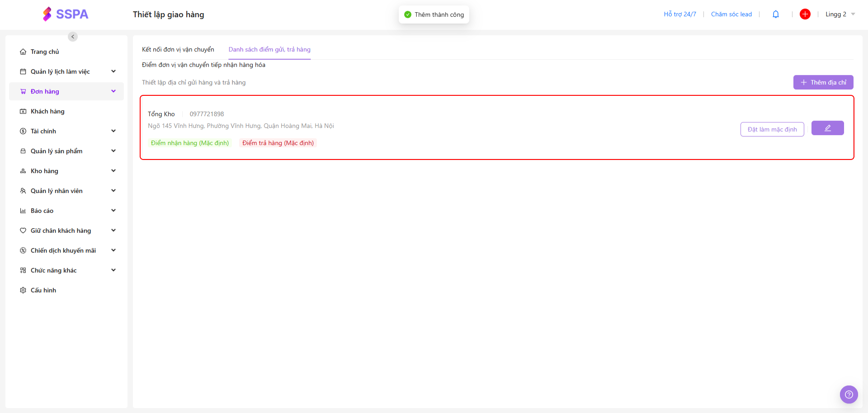Viewport: 868px width, 413px height.
Task: Click Thêm địa chỉ button
Action: [x=823, y=82]
